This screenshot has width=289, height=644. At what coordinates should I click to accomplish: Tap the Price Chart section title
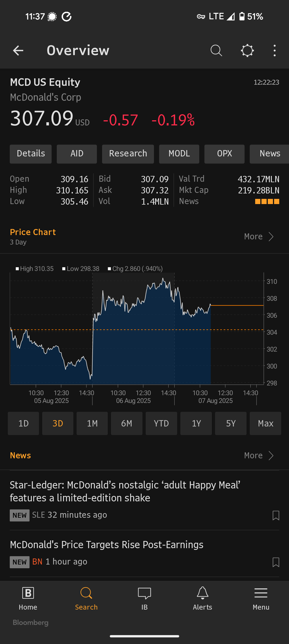[x=33, y=232]
